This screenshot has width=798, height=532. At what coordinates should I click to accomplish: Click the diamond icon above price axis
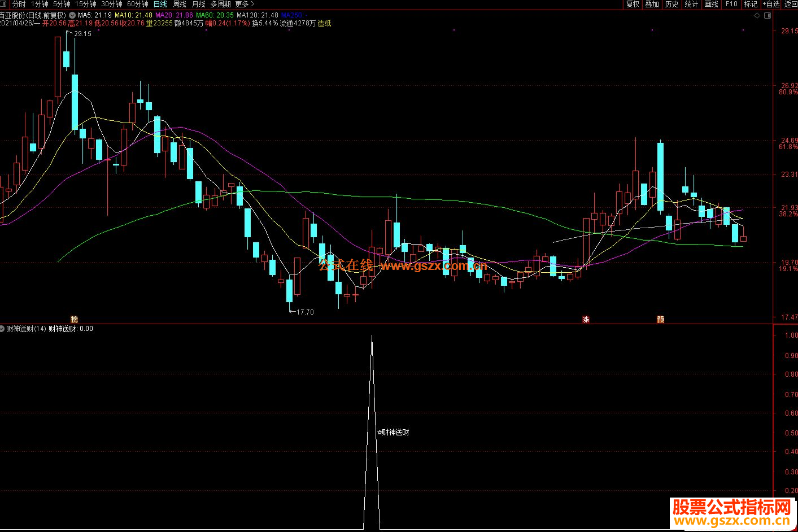pos(757,16)
